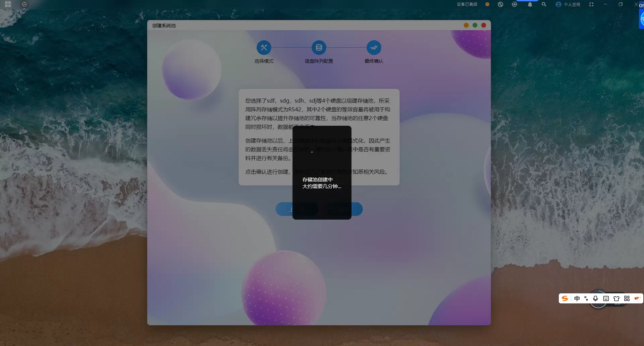Open the 个人空间 user menu
Viewport: 644px width, 346px height.
(x=568, y=4)
